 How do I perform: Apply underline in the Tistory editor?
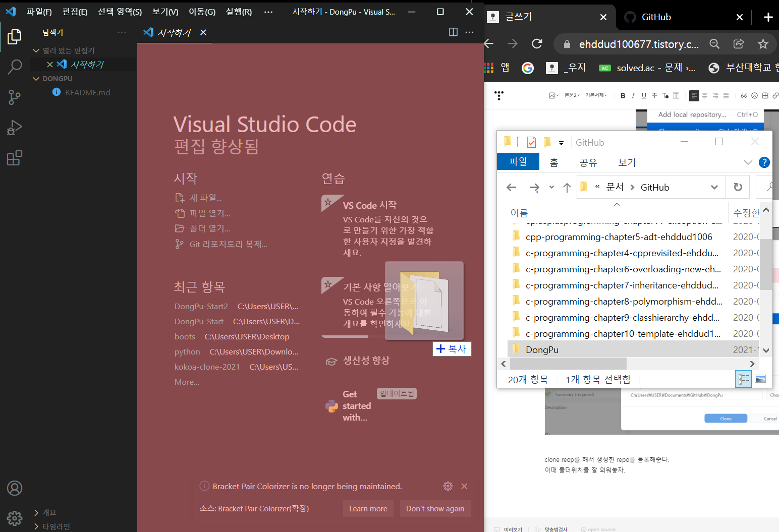[x=644, y=95]
